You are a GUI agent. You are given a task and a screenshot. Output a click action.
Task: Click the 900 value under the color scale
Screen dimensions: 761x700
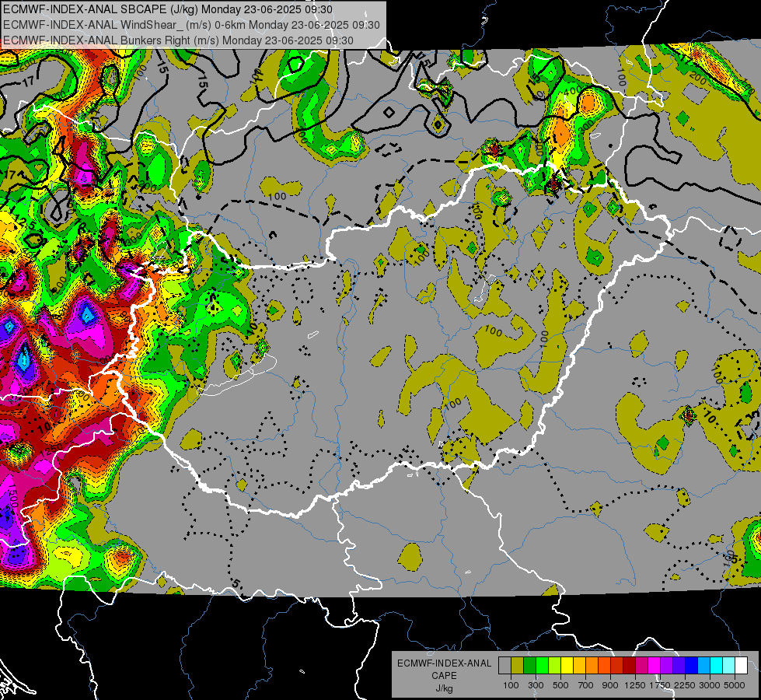(x=610, y=685)
